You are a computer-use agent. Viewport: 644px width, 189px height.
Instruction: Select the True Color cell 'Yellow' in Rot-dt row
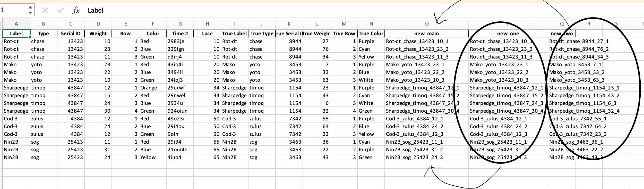pyautogui.click(x=371, y=57)
